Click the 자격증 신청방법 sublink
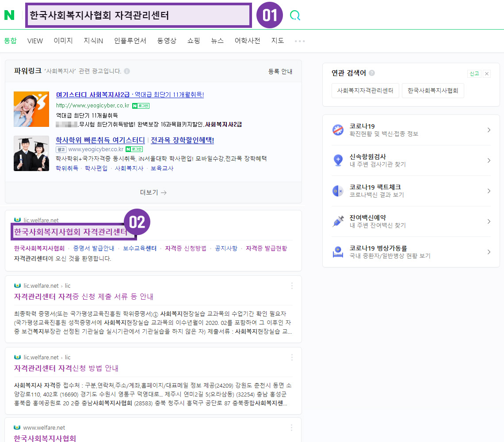The image size is (504, 442). coord(186,248)
